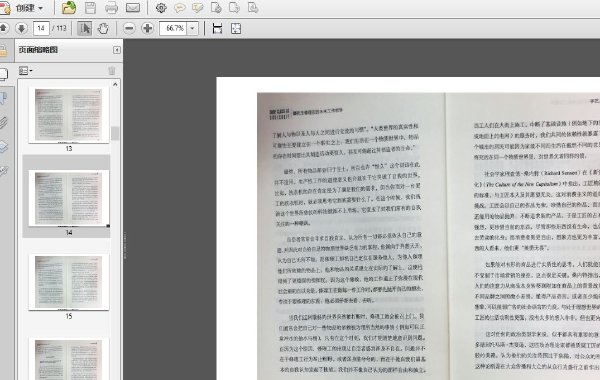Open the zoom percentage dropdown arrow
This screenshot has width=600, height=380.
point(192,28)
